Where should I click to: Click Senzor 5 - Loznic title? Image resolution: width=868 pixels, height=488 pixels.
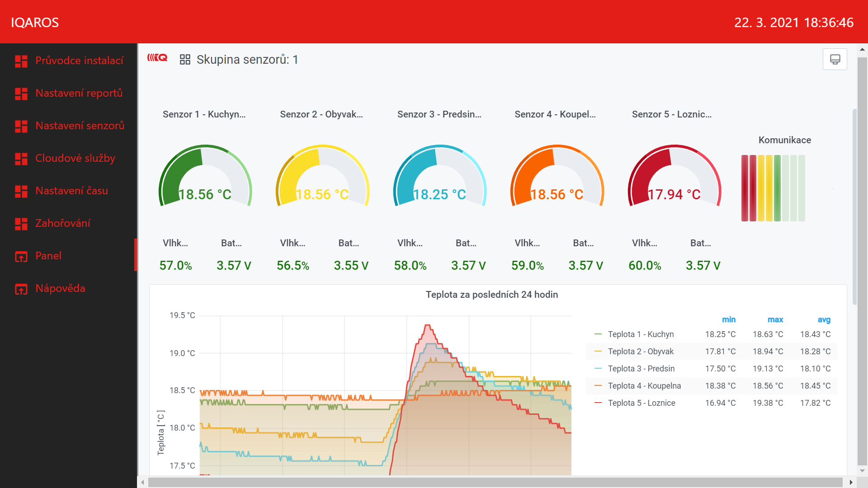point(672,114)
